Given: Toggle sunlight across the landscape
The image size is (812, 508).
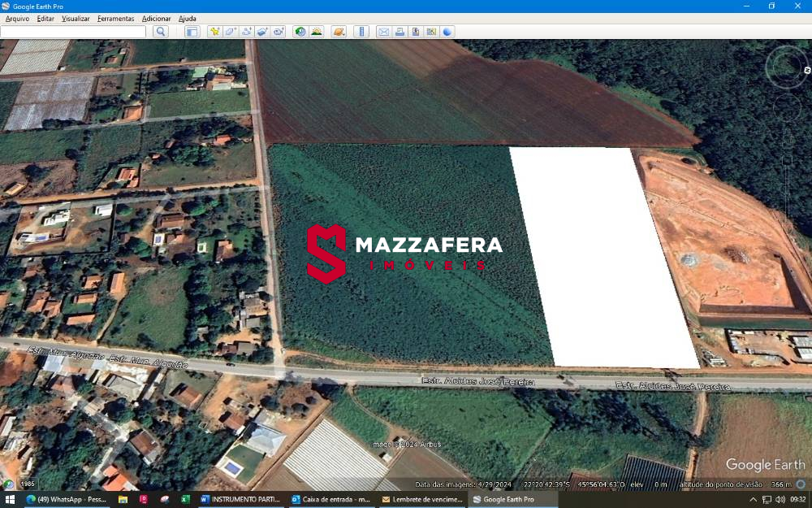Looking at the screenshot, I should point(317,32).
